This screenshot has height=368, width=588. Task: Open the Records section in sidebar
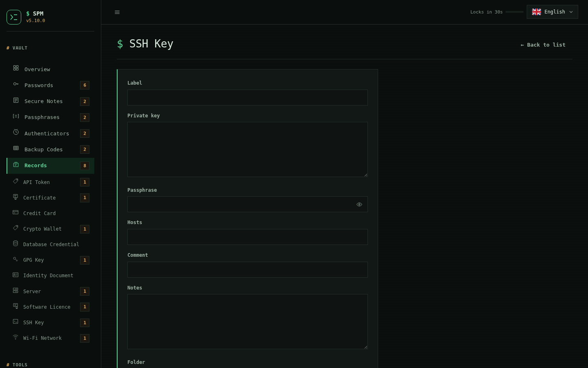coord(51,166)
